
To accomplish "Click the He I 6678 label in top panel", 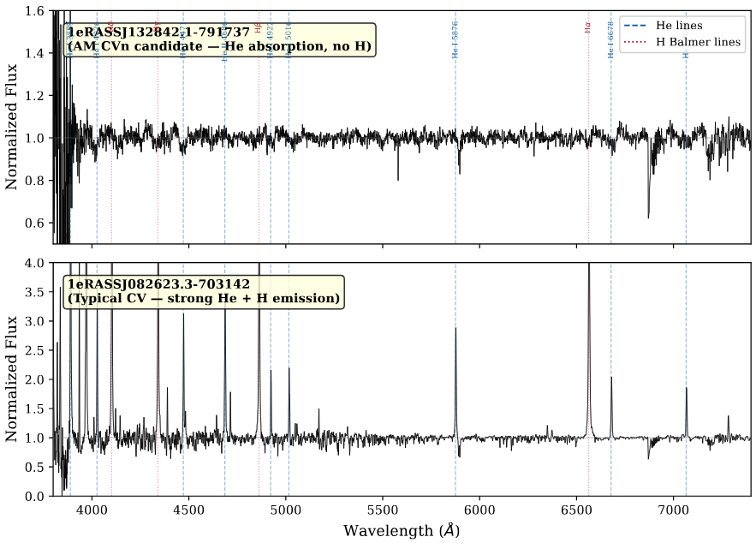I will point(611,39).
